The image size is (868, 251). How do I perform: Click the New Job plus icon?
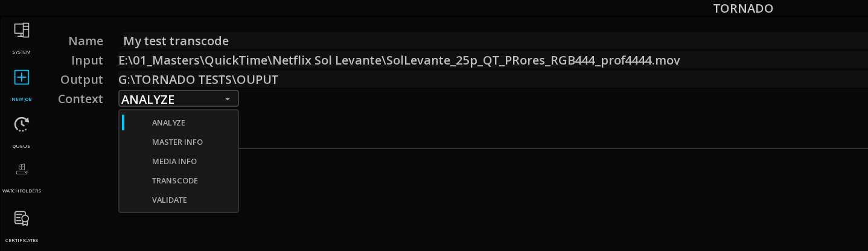(22, 77)
